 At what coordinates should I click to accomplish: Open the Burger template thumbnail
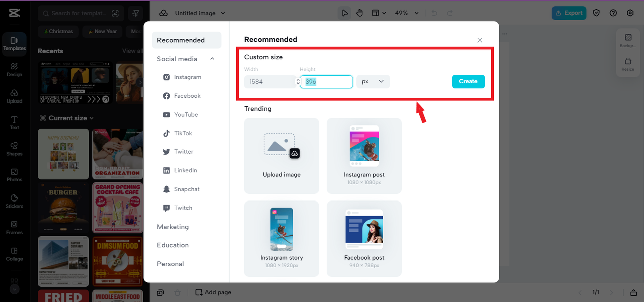[63, 208]
